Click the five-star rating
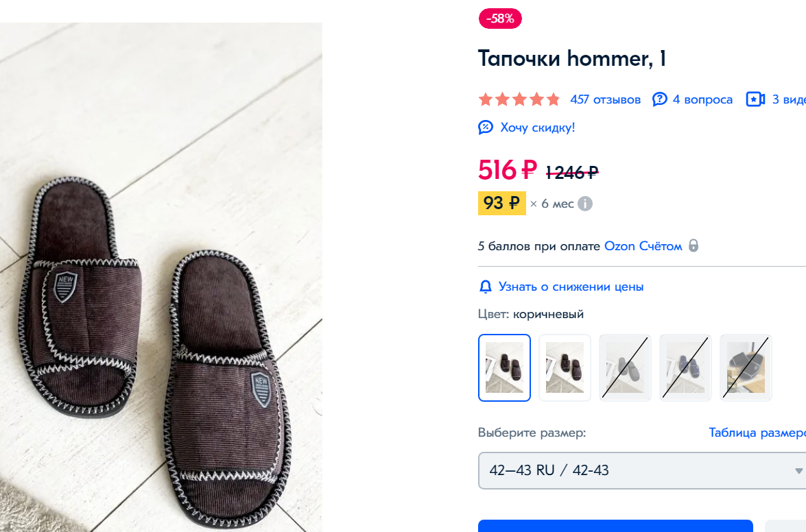 coord(519,99)
